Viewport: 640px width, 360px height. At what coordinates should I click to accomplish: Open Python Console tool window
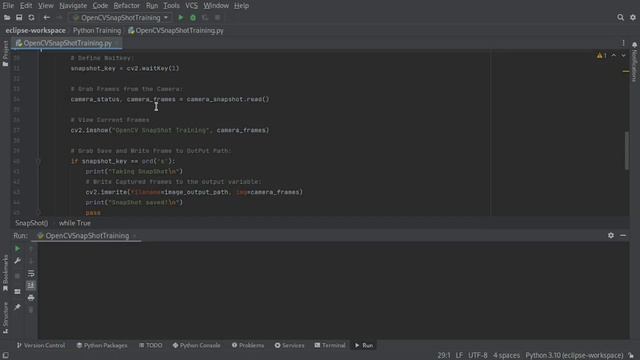click(196, 345)
